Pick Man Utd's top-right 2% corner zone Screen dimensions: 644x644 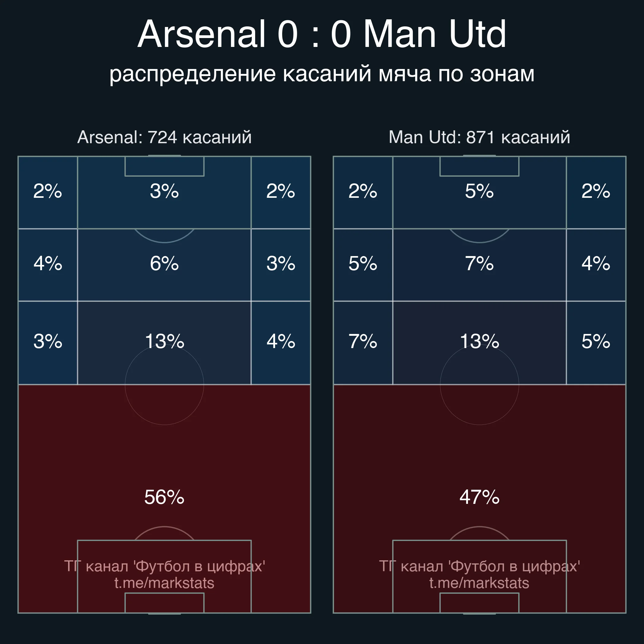[x=596, y=191]
